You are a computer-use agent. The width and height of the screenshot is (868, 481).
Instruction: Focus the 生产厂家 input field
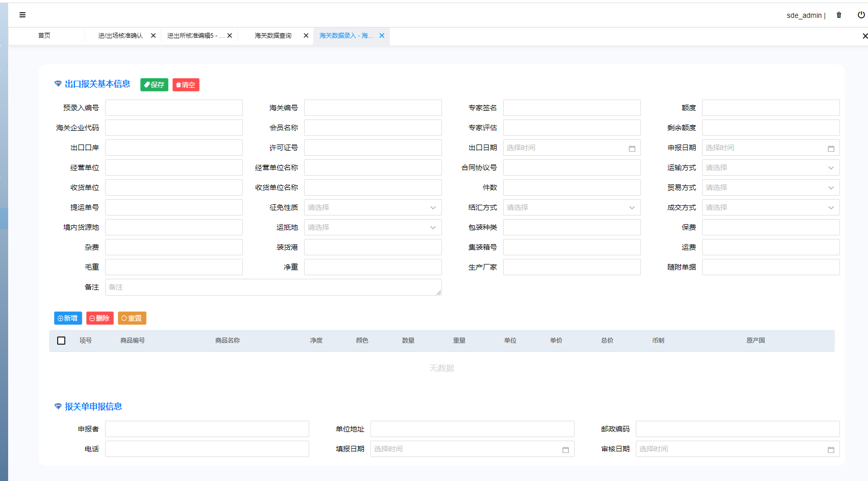pyautogui.click(x=572, y=267)
